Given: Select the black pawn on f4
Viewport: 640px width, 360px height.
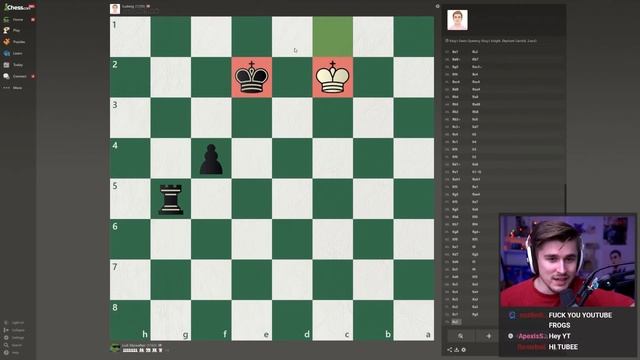Looking at the screenshot, I should click(211, 159).
